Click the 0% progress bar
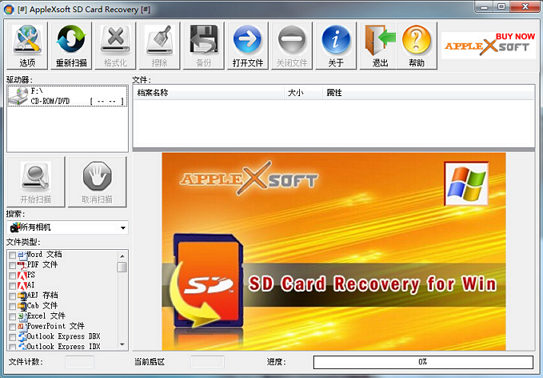543x378 pixels. click(423, 362)
